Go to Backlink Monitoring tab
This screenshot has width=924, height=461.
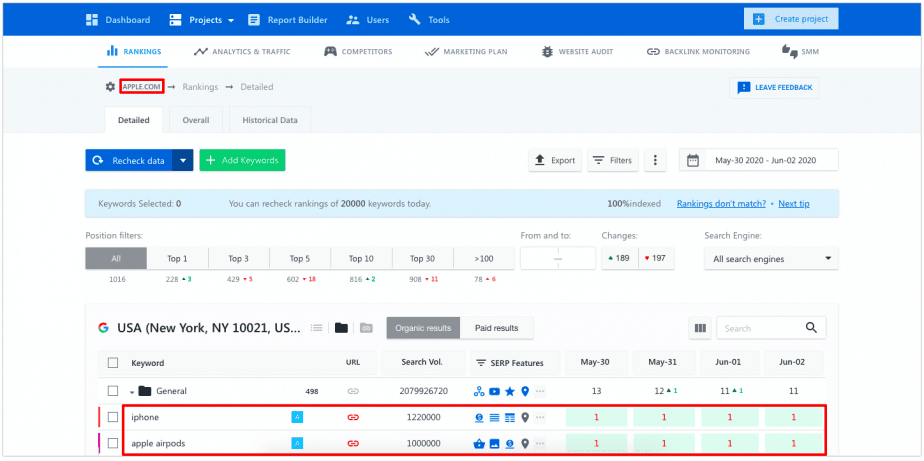(x=698, y=51)
